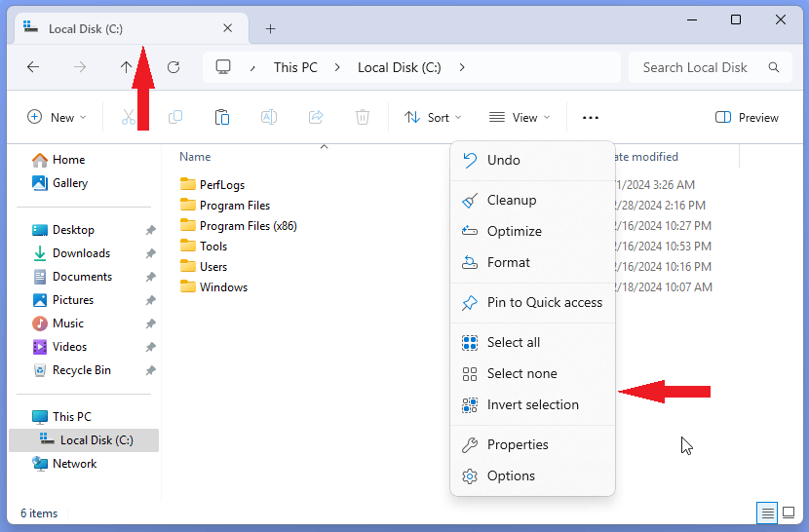
Task: Open the New dropdown menu
Action: 57,118
